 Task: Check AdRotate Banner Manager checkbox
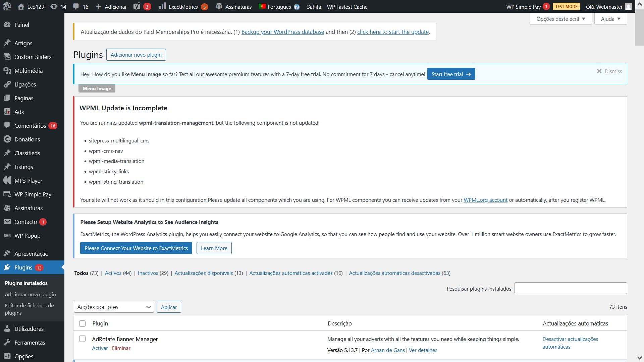[82, 339]
